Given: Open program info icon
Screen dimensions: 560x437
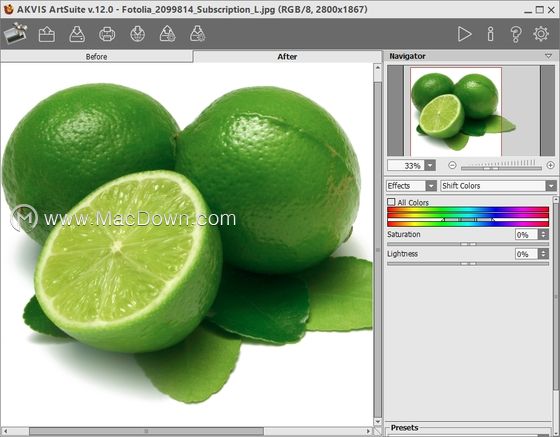Looking at the screenshot, I should 491,34.
